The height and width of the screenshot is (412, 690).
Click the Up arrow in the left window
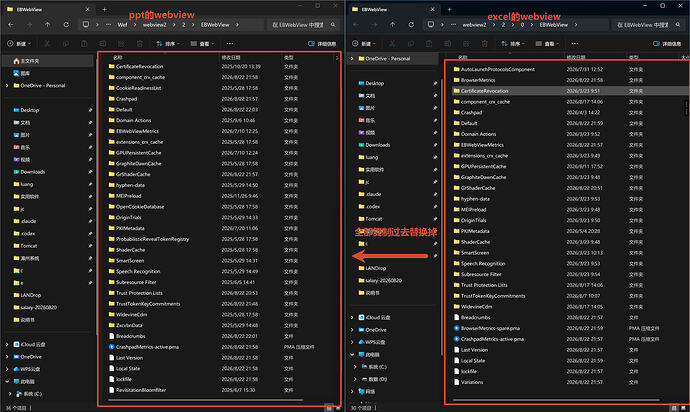pos(48,25)
